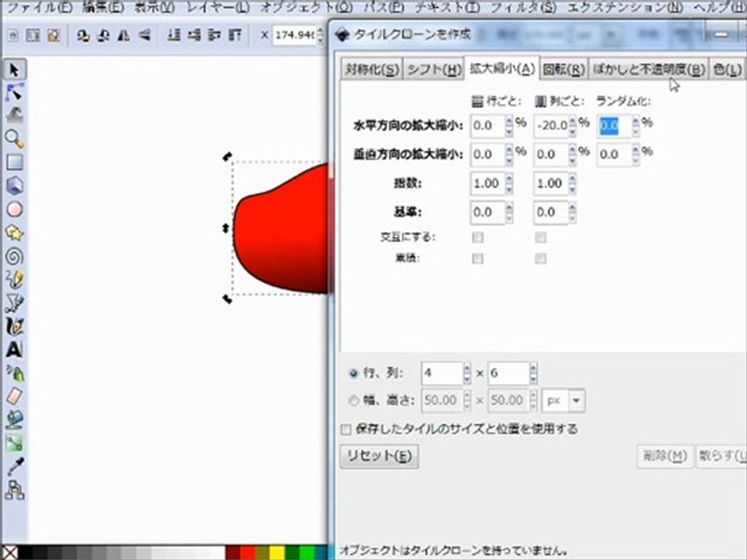747x560 pixels.
Task: Click stepper arrows of rows count field
Action: click(x=467, y=373)
